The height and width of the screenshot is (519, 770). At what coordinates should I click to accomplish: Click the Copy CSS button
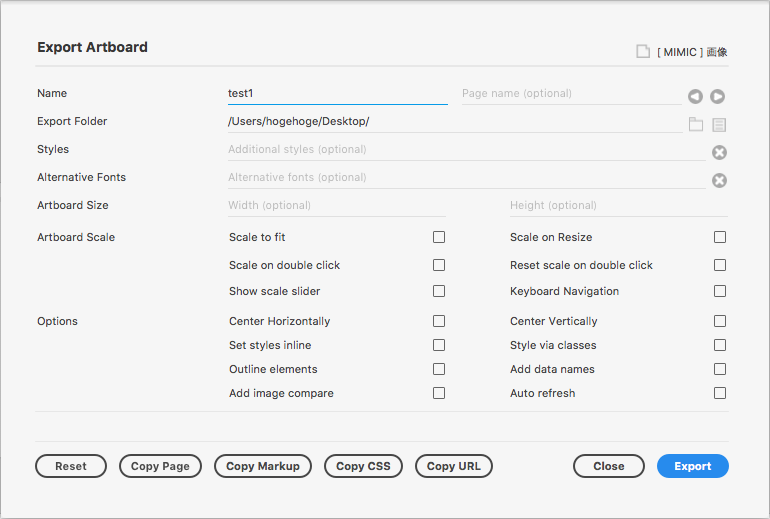363,466
